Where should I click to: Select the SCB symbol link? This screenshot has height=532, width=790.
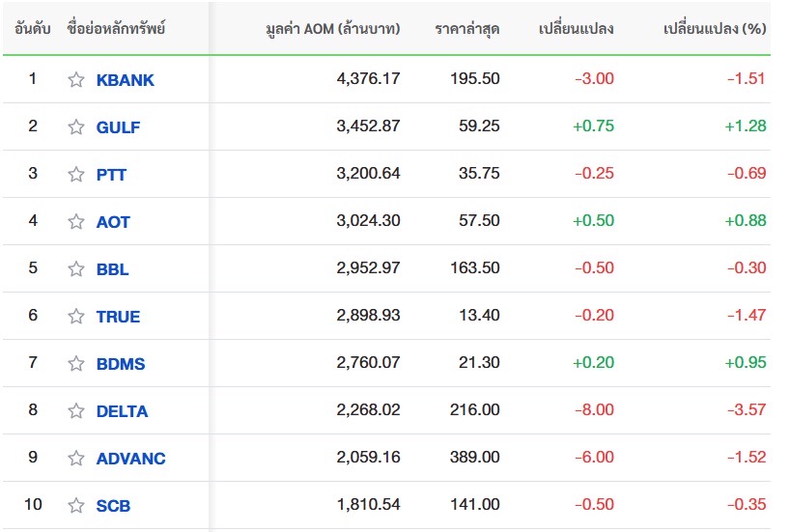[x=113, y=506]
